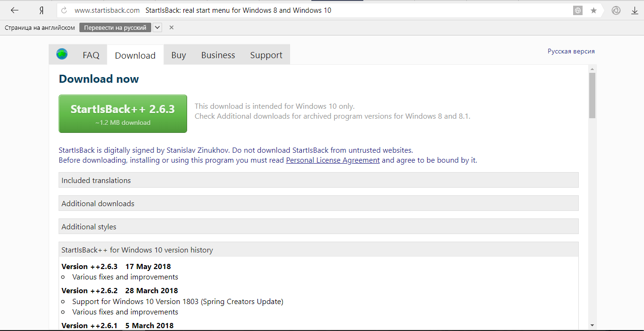Reload the page with the refresh icon
Viewport: 644px width, 331px height.
[64, 10]
